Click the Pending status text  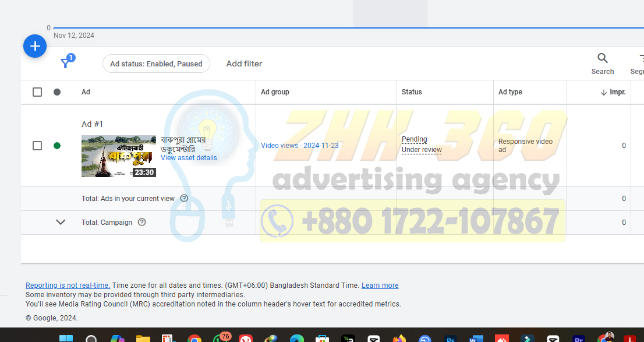click(415, 139)
